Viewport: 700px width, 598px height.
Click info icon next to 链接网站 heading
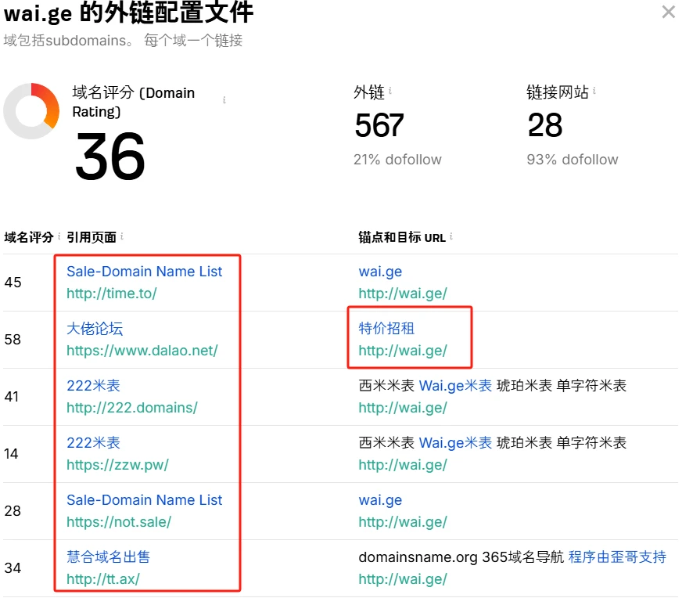594,92
